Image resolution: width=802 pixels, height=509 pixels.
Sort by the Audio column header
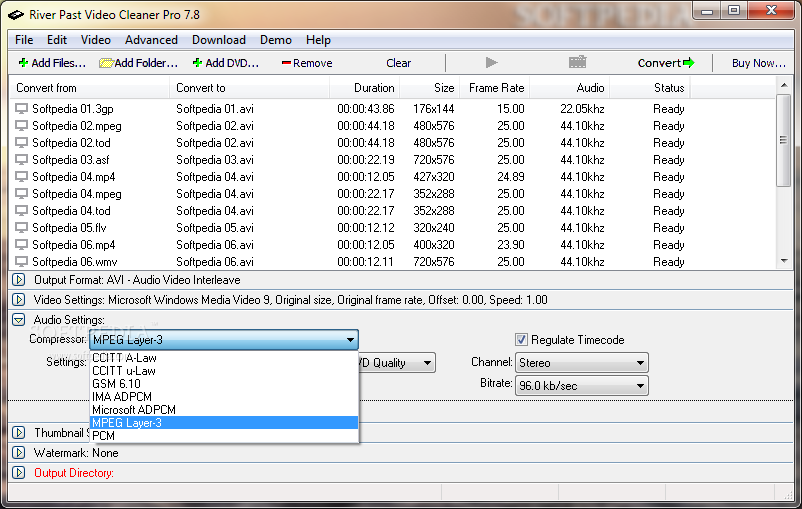pyautogui.click(x=569, y=87)
